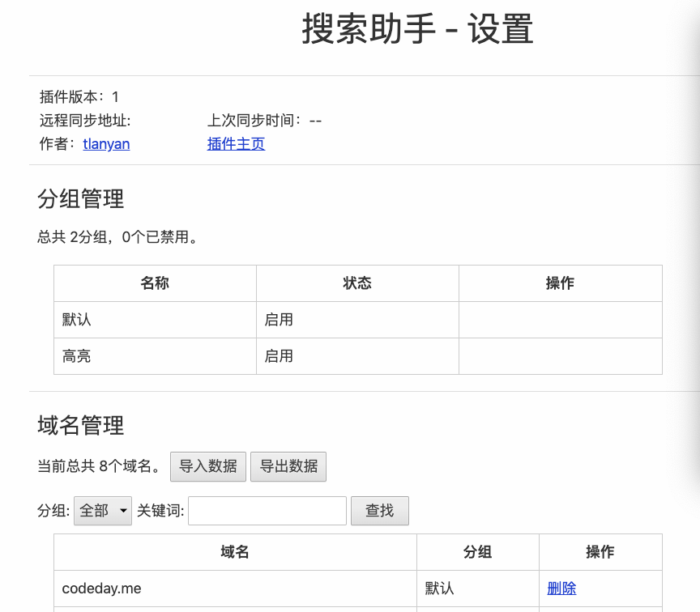
Task: Open the 插件主页 plugin homepage link
Action: (236, 143)
